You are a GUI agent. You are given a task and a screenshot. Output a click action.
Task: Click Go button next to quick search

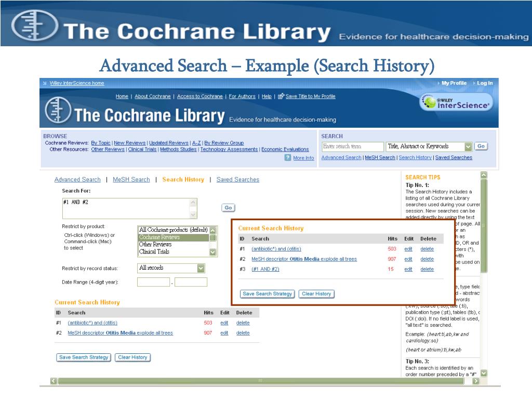click(x=481, y=146)
